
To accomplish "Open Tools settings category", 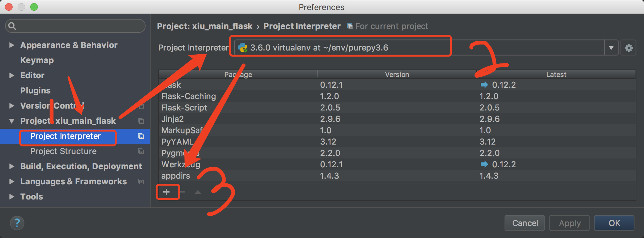I will (32, 197).
